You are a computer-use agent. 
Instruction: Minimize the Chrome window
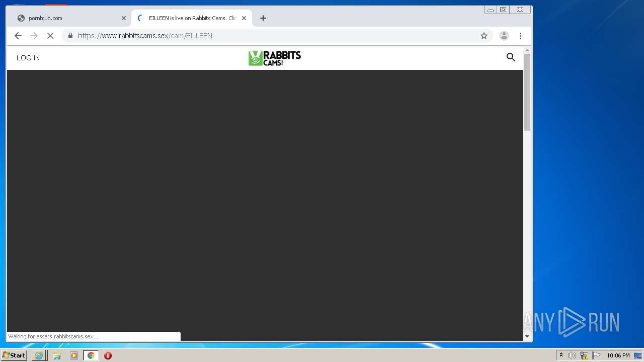[491, 10]
